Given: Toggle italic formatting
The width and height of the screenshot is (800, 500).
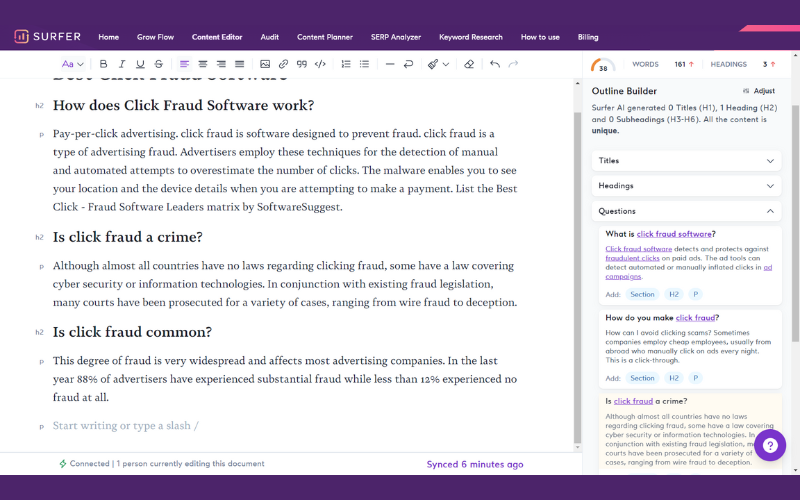Looking at the screenshot, I should tap(122, 64).
